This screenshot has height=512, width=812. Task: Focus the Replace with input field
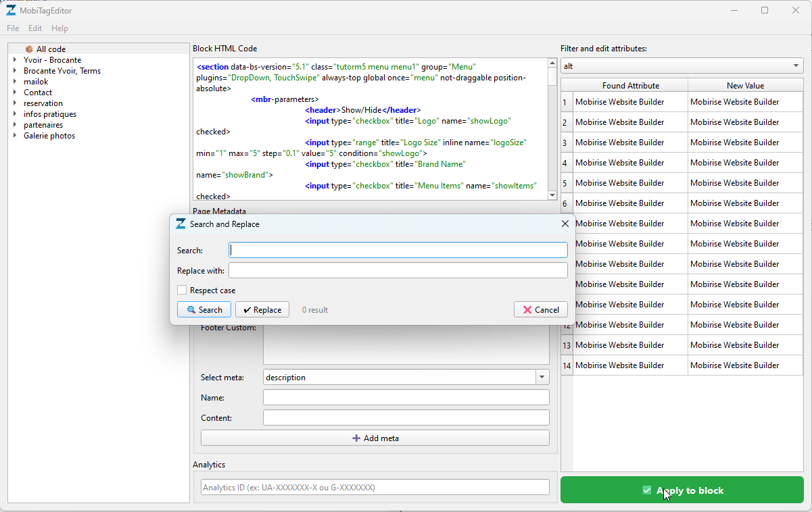(x=398, y=270)
